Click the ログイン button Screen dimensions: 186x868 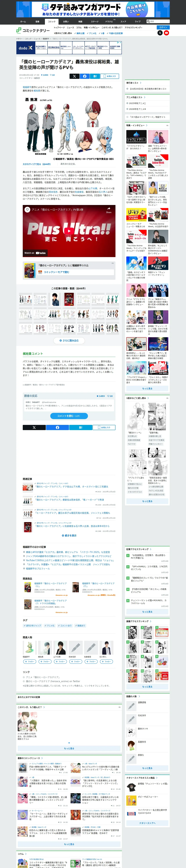coord(163,27)
